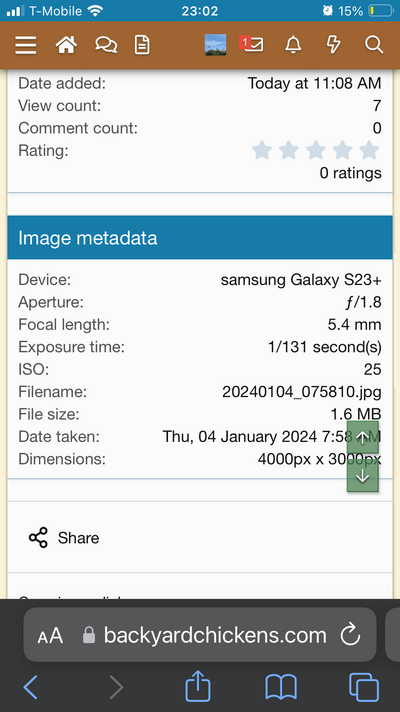Go to the forum home icon

click(66, 45)
